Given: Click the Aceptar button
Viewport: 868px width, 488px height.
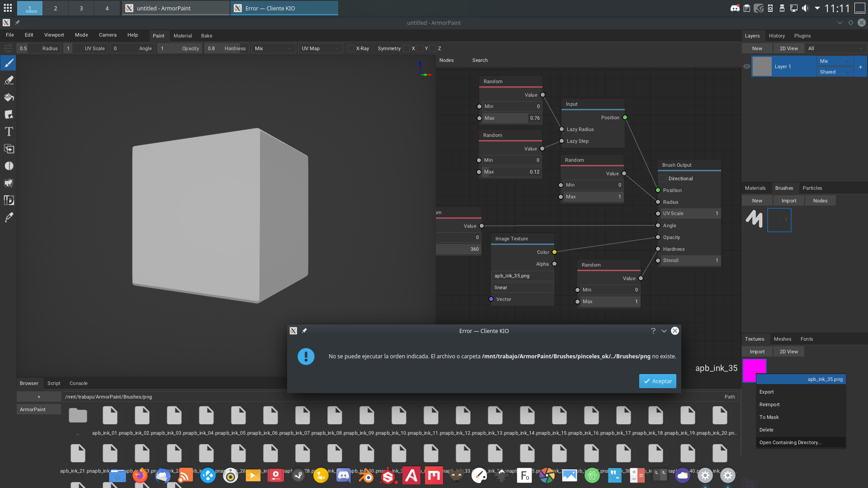Looking at the screenshot, I should tap(658, 381).
